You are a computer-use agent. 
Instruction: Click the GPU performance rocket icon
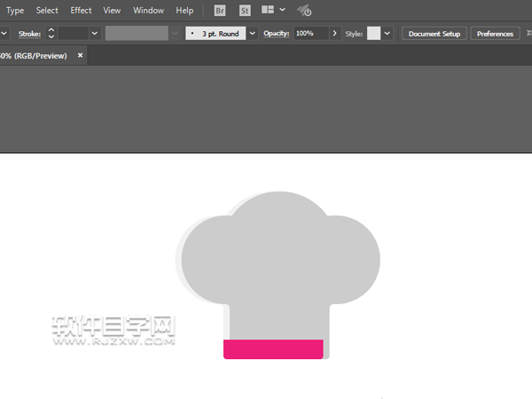point(303,11)
